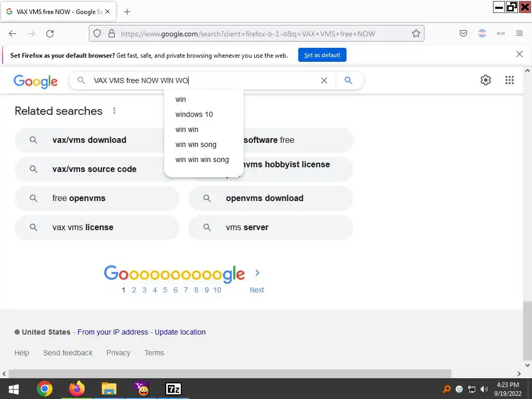This screenshot has width=532, height=399.
Task: Search related 'vms server'
Action: 271,228
